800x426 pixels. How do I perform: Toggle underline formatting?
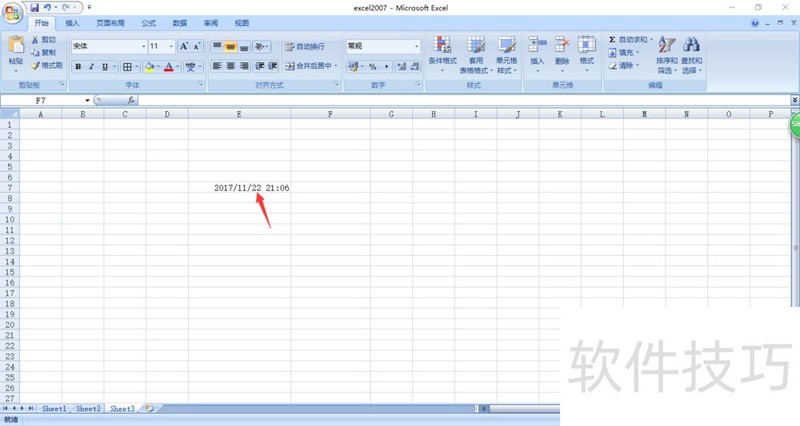(105, 66)
